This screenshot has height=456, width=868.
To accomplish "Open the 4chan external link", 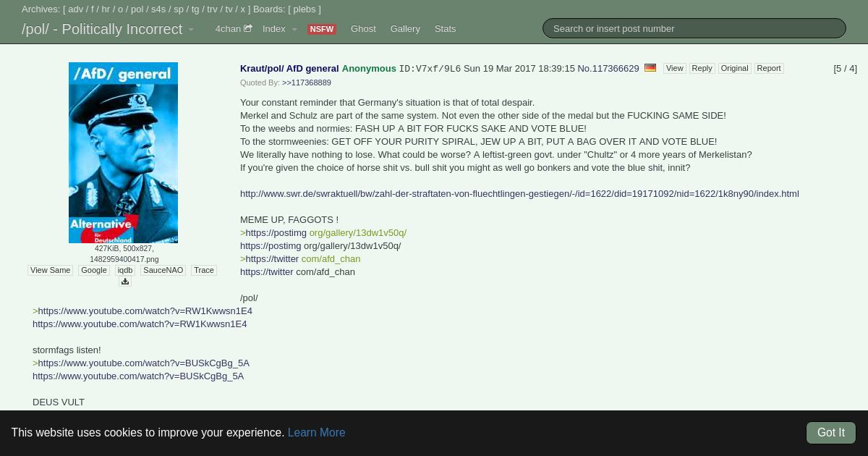I will (233, 29).
